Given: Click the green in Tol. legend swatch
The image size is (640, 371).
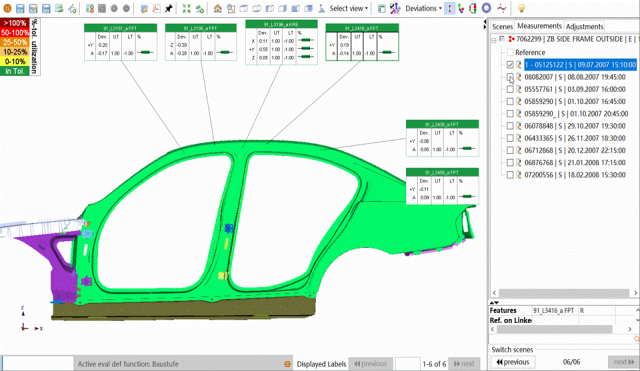Looking at the screenshot, I should pyautogui.click(x=15, y=71).
